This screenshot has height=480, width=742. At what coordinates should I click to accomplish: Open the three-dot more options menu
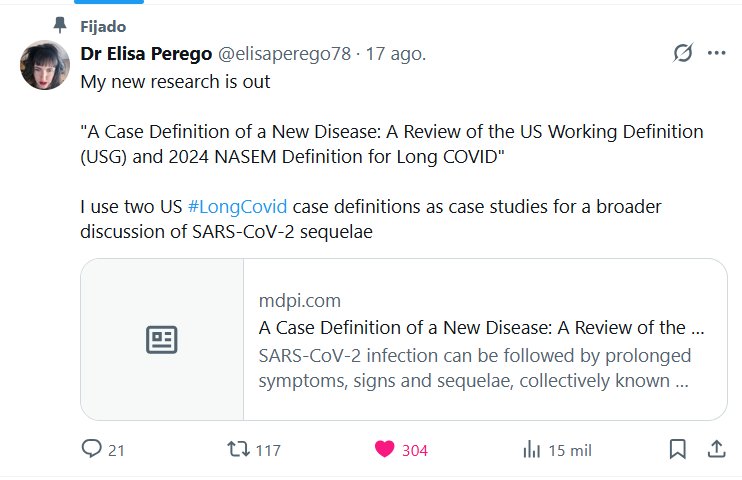pos(716,54)
